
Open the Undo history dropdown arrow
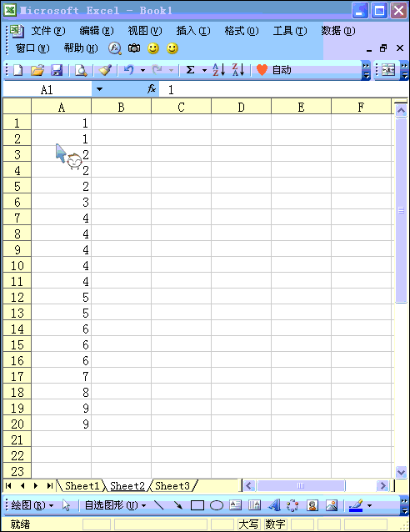pos(142,70)
